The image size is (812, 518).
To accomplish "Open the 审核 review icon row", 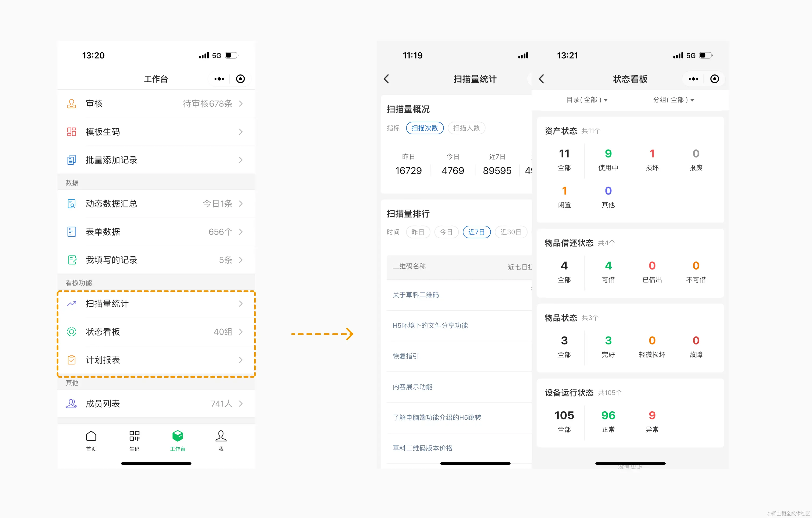I will (71, 104).
